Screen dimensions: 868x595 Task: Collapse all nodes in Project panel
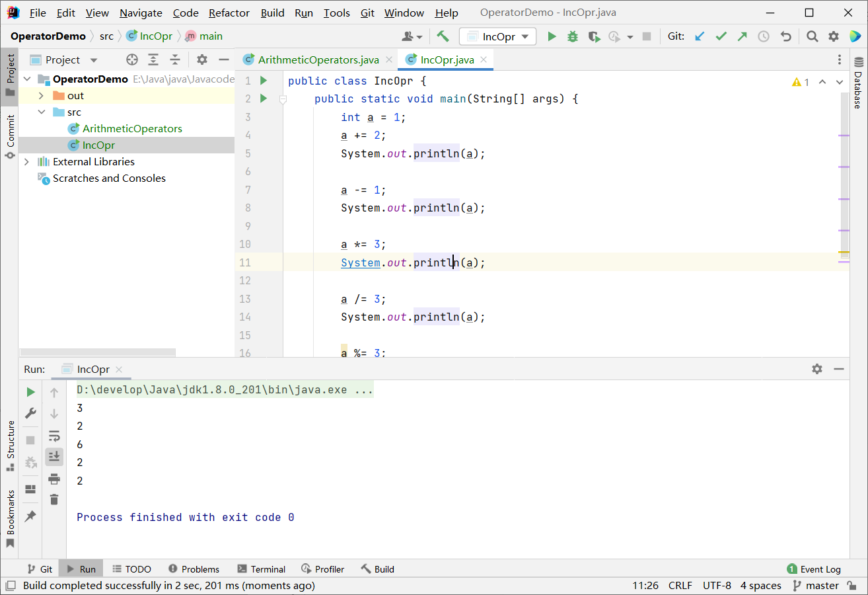(x=175, y=59)
